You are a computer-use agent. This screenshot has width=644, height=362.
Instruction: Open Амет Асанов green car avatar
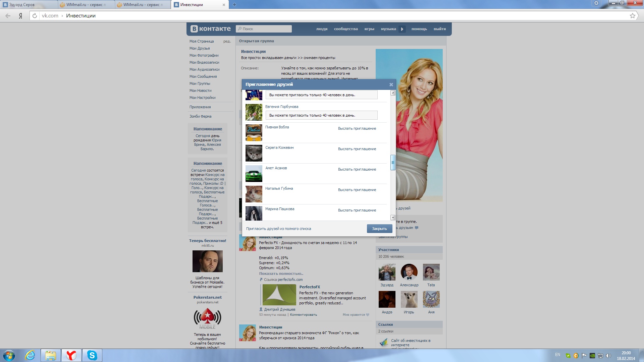pyautogui.click(x=254, y=174)
